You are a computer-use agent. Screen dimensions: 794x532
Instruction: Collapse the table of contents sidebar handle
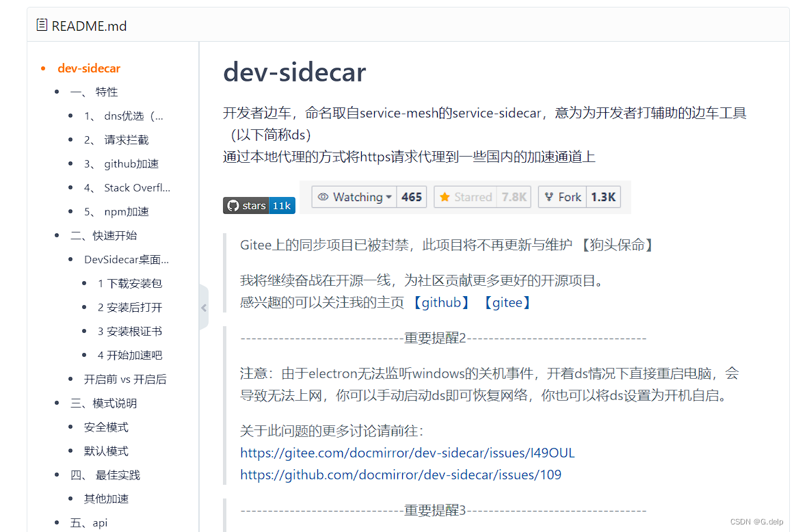click(x=204, y=307)
